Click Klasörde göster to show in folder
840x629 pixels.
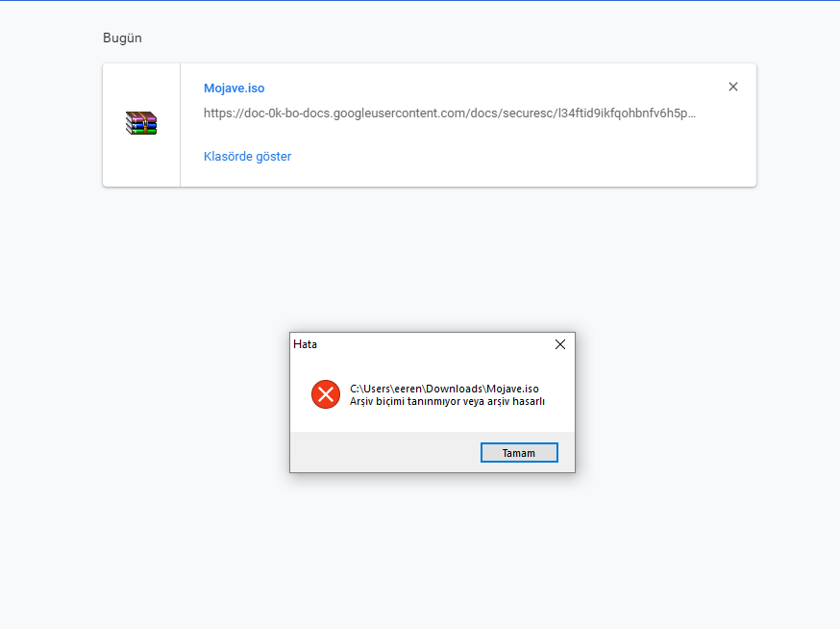pos(247,156)
